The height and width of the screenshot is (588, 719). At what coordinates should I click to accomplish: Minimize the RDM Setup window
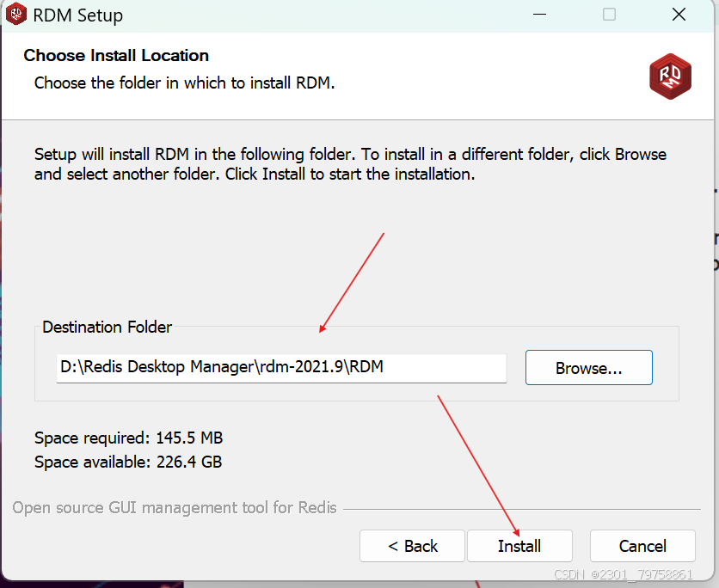540,15
